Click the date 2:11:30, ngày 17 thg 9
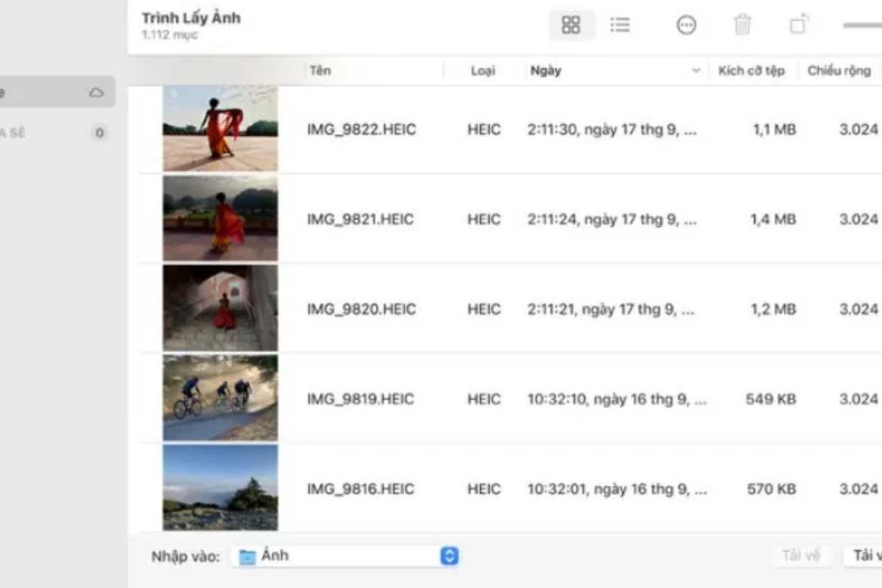Image resolution: width=882 pixels, height=588 pixels. pyautogui.click(x=612, y=130)
